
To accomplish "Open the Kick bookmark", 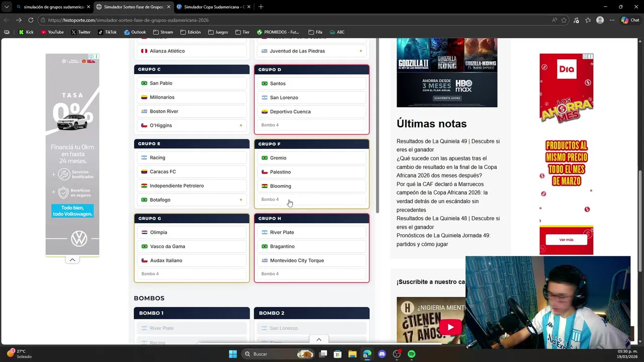I will pos(26,32).
